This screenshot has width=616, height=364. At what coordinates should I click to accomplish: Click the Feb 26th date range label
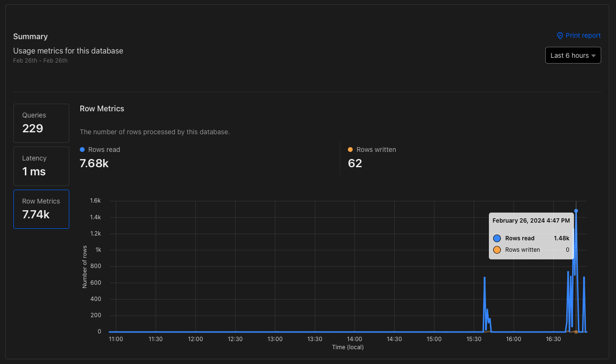(x=40, y=60)
